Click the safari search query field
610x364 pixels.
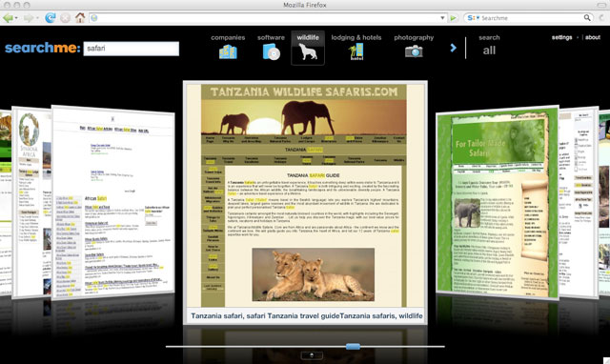[x=132, y=49]
